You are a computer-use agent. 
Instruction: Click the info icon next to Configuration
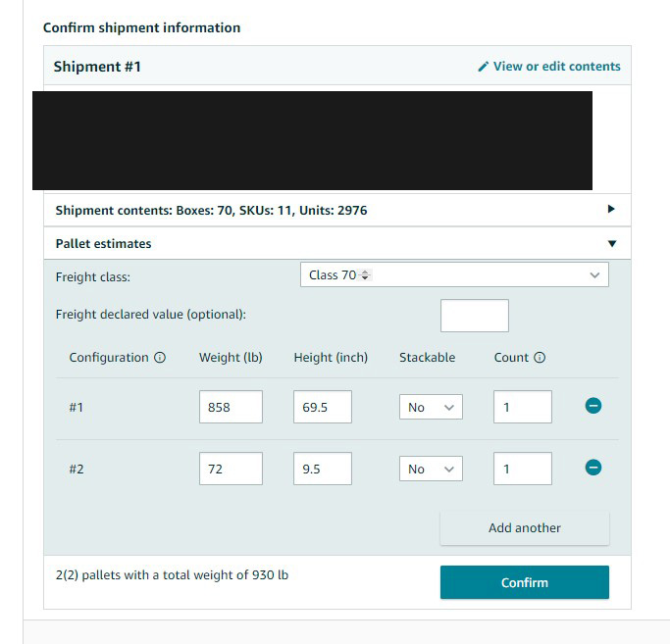[160, 358]
